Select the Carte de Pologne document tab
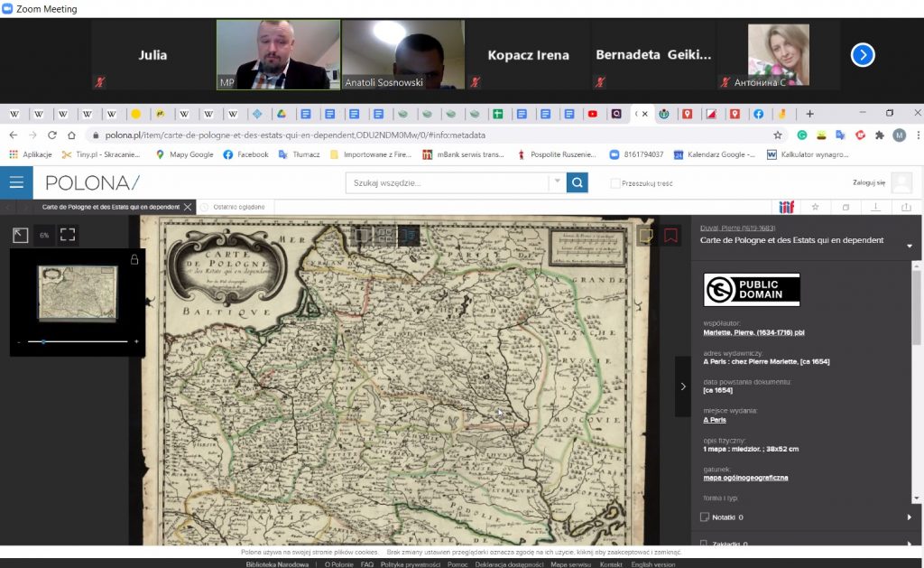Viewport: 924px width, 568px height. click(110, 207)
